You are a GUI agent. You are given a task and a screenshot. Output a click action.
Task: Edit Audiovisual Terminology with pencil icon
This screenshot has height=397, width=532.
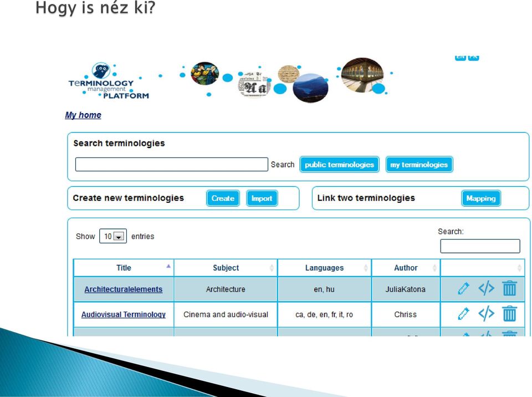[463, 313]
